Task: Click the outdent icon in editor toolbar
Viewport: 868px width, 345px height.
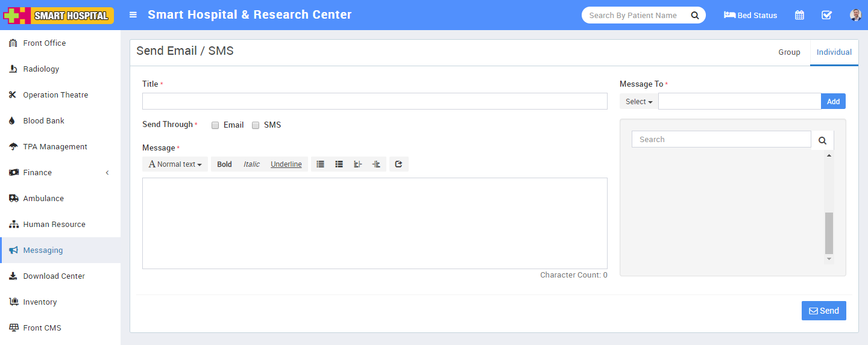Action: point(357,164)
